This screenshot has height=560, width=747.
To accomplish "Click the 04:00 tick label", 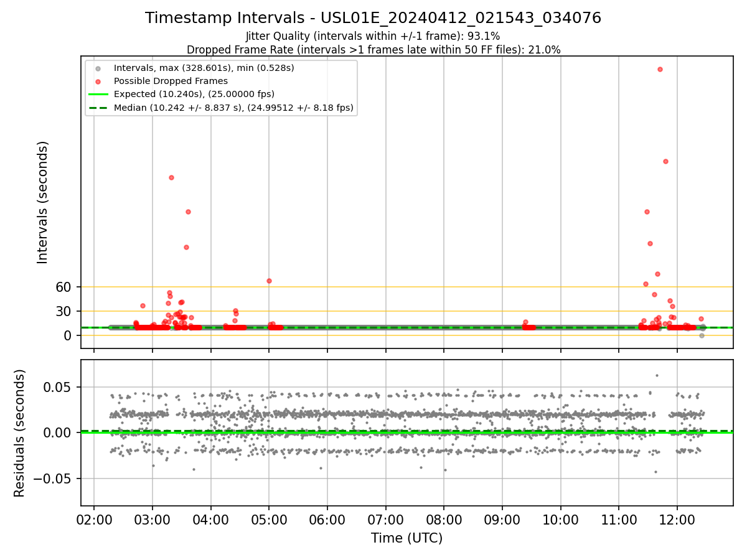I will point(210,520).
